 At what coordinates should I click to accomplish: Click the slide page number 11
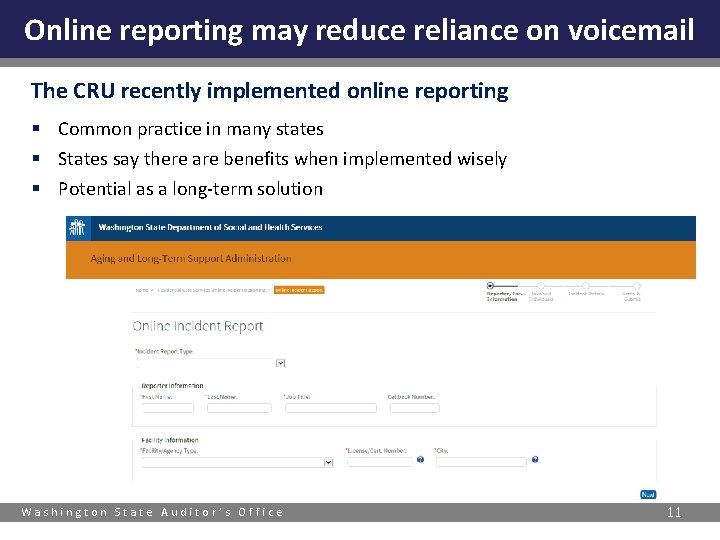point(674,512)
